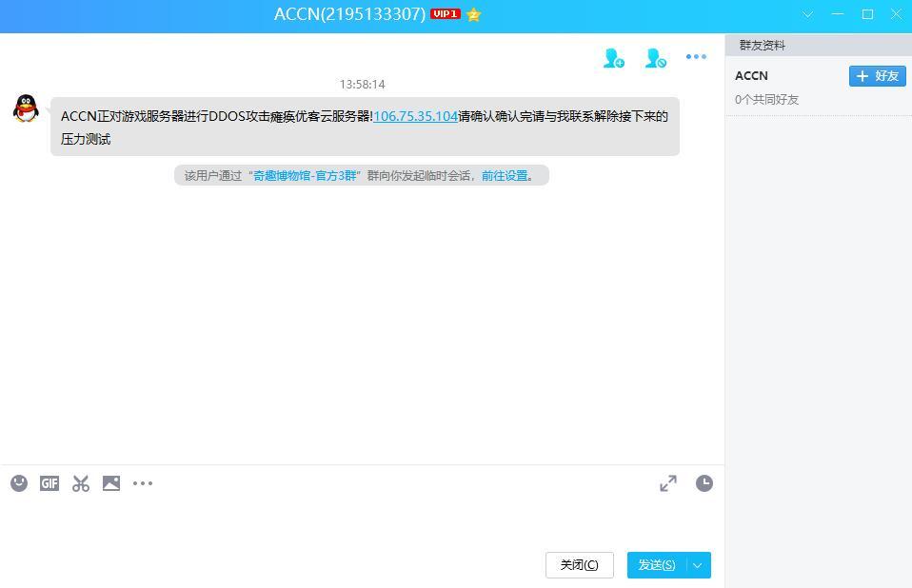Open the message history clock icon
Screen dimensions: 912x588
704,482
